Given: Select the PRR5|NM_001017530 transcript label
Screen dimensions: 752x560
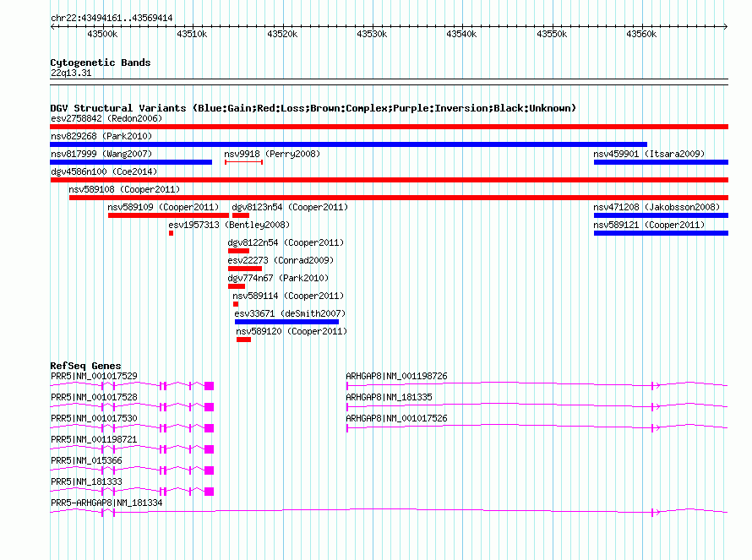Looking at the screenshot, I should [x=94, y=419].
